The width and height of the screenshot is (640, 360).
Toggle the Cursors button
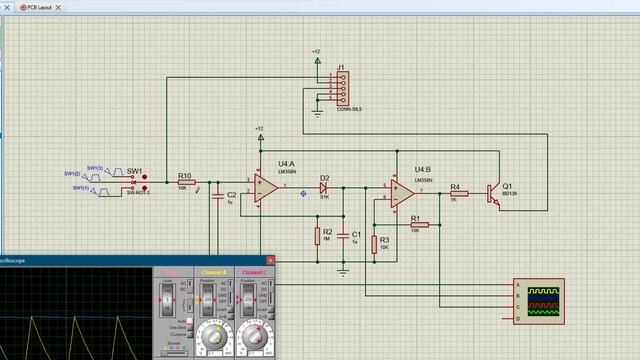click(190, 334)
